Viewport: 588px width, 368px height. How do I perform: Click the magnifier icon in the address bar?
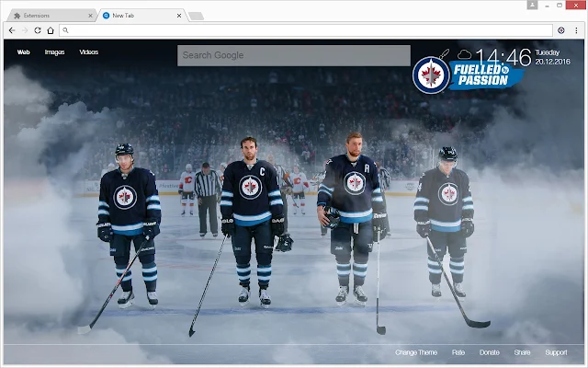pos(65,30)
